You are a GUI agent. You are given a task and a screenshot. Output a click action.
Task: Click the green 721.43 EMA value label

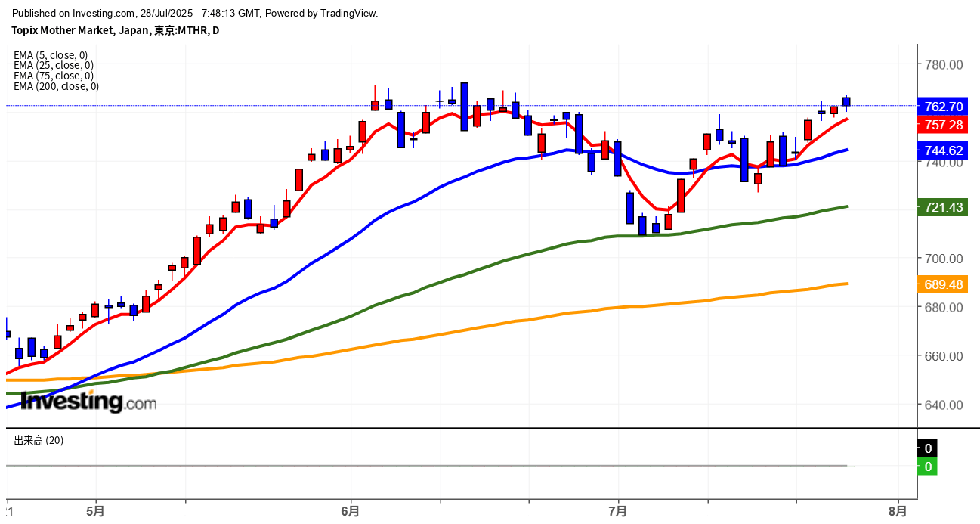(x=941, y=207)
